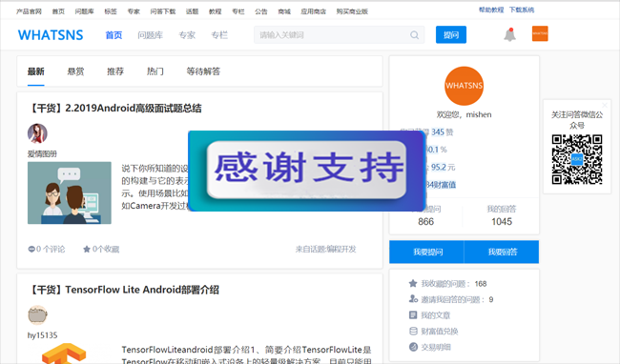Open username 爱情图册
Viewport: 620px width, 364px height.
tap(42, 154)
